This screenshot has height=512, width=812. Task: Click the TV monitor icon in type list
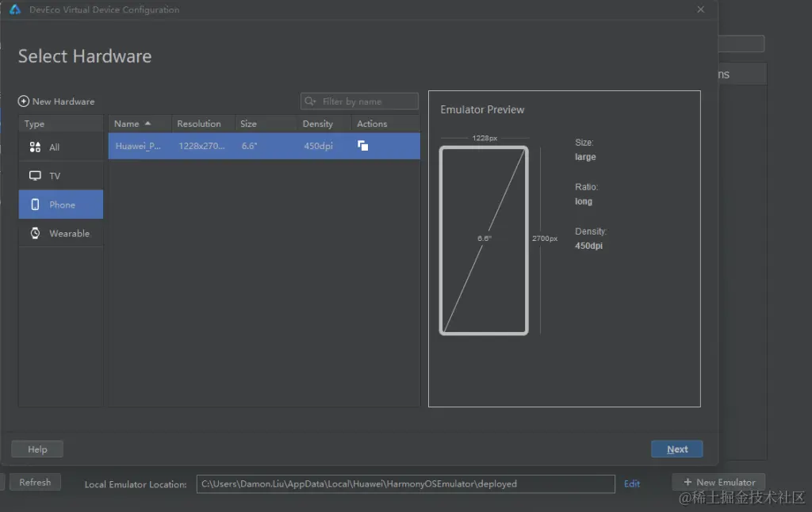[35, 175]
